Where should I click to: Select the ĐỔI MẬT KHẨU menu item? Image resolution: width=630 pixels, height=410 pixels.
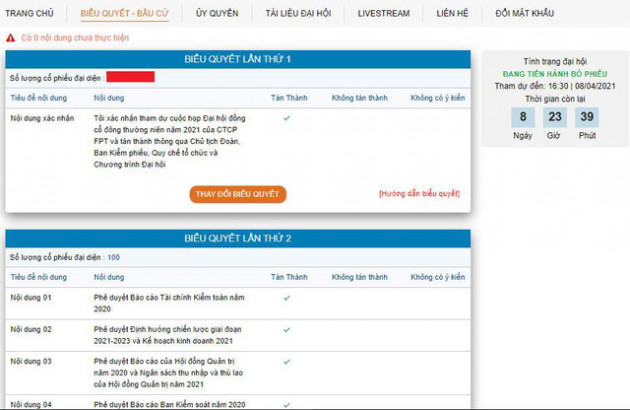coord(526,13)
